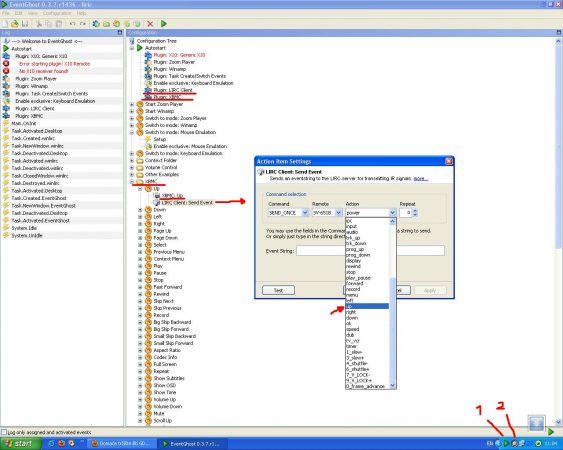Click the Action combo box dropdown arrow
The height and width of the screenshot is (450, 563).
click(392, 213)
